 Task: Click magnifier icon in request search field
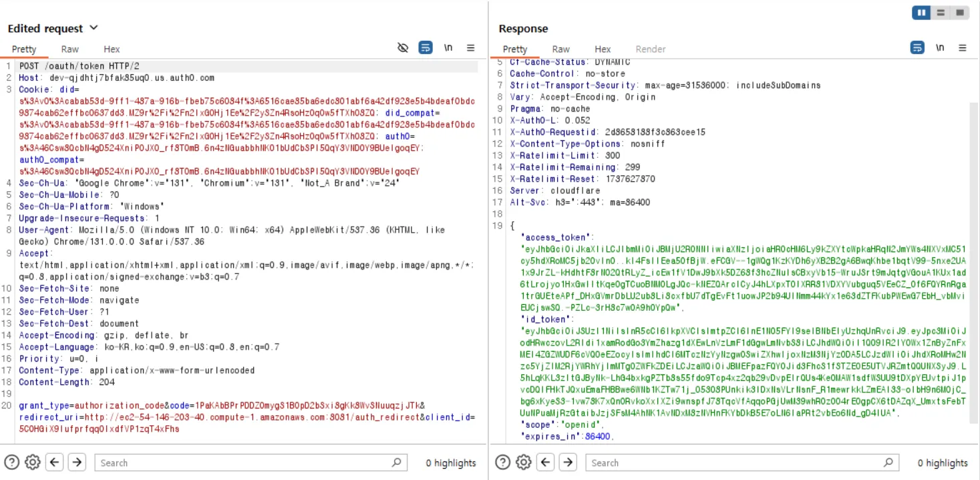tap(397, 462)
